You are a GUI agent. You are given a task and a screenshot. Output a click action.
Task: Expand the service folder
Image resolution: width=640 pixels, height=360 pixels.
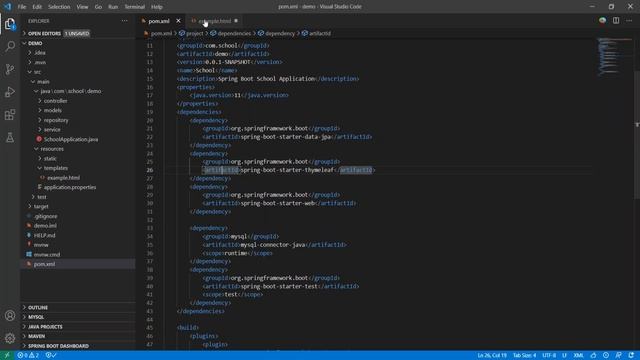click(78, 129)
